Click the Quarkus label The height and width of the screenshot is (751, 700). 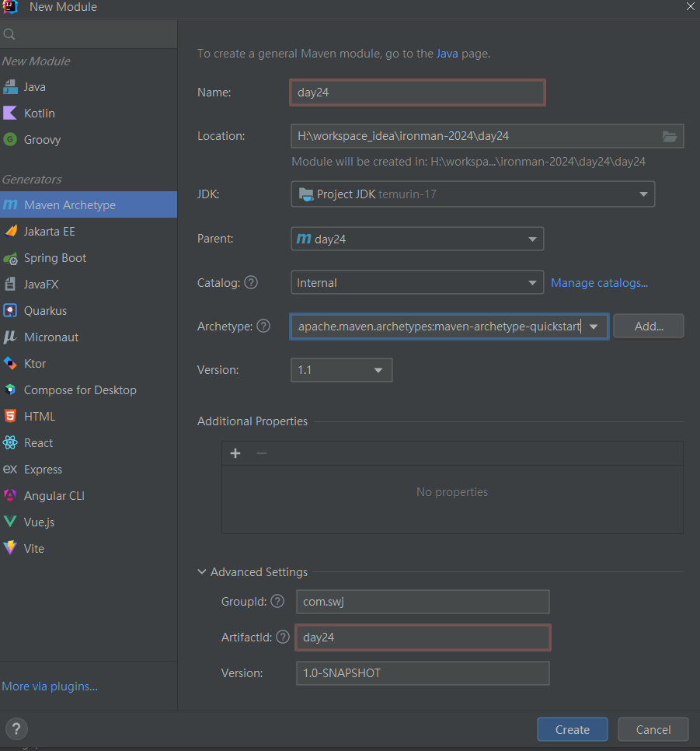[x=46, y=311]
